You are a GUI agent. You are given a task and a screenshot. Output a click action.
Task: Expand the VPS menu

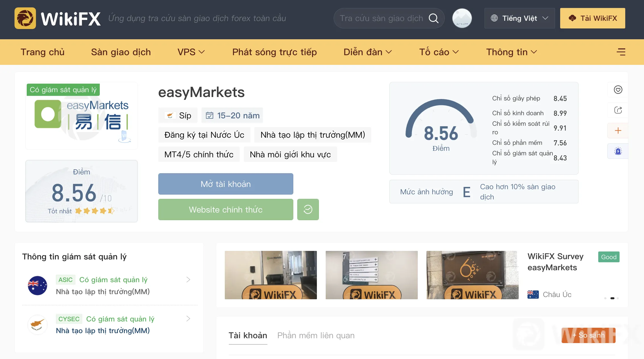(191, 52)
